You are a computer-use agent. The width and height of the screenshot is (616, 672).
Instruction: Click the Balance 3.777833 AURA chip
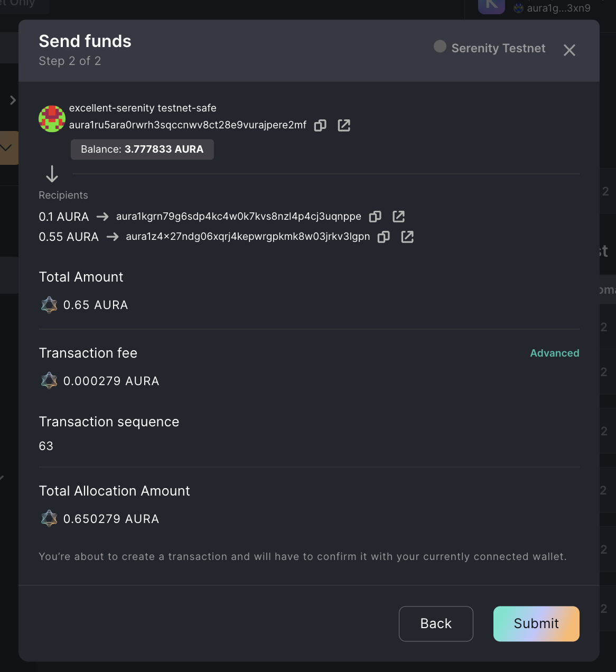pyautogui.click(x=142, y=149)
